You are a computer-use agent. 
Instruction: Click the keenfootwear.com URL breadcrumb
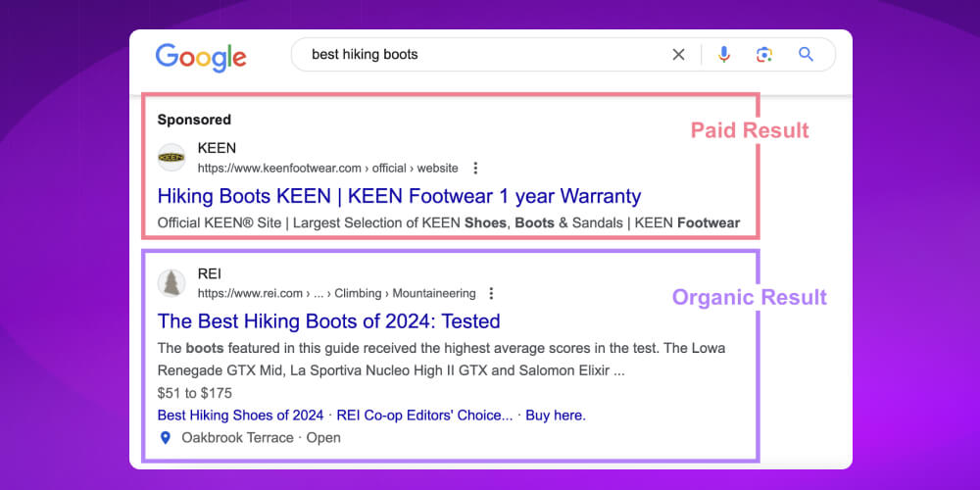click(x=328, y=169)
